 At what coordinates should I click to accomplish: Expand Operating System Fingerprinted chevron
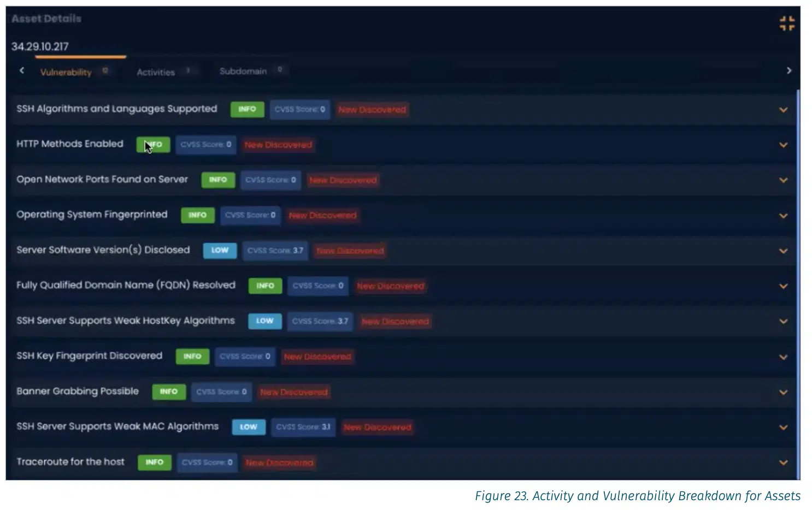[x=783, y=216]
